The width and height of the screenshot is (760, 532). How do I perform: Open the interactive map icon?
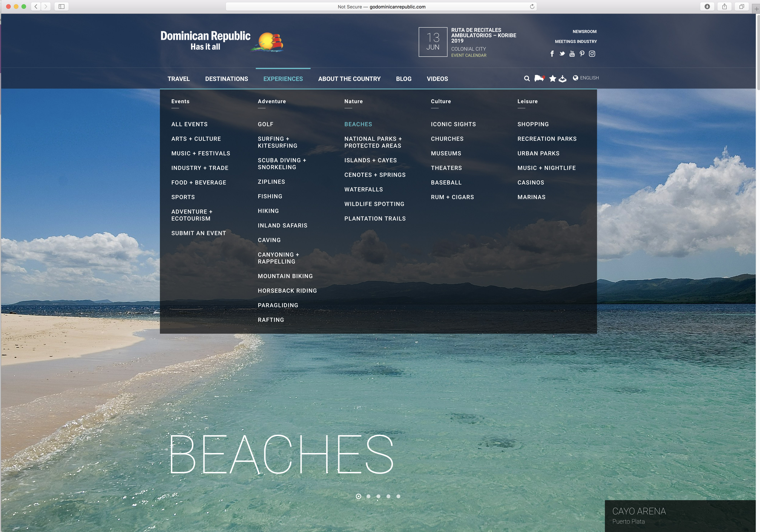click(539, 78)
